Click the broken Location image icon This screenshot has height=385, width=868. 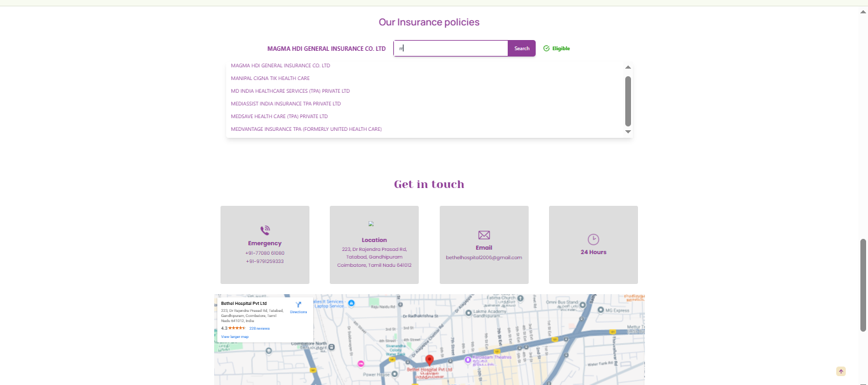point(371,224)
